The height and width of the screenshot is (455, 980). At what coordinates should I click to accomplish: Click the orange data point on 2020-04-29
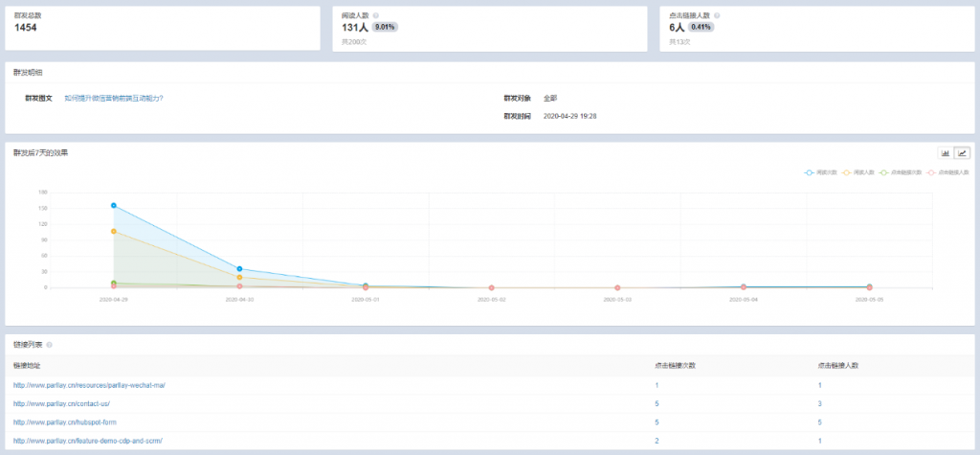[x=113, y=231]
